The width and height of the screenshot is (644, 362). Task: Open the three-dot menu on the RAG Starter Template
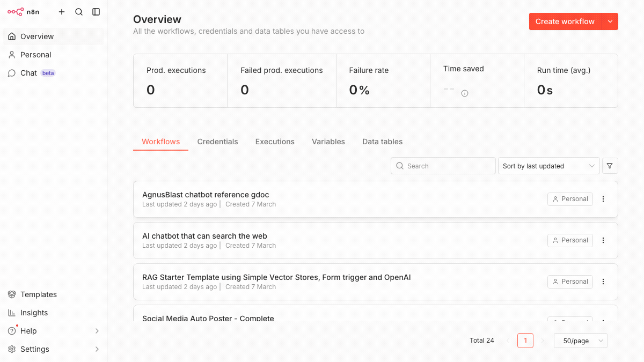[603, 282]
